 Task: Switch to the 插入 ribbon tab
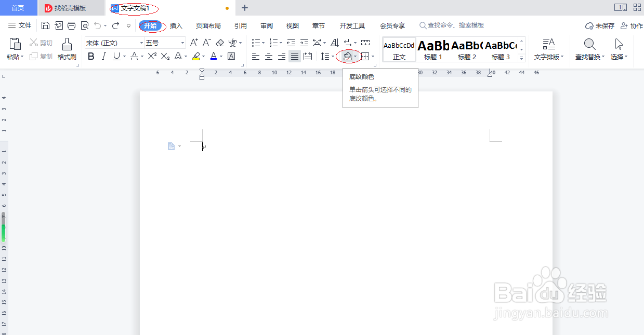(176, 25)
